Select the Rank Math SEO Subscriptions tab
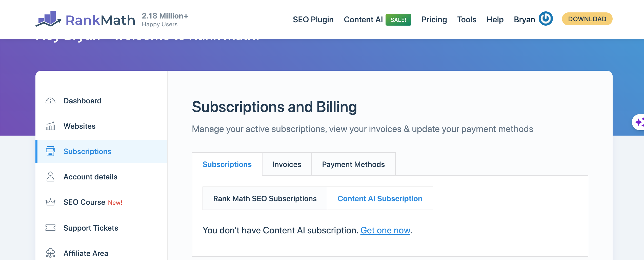 pos(265,199)
